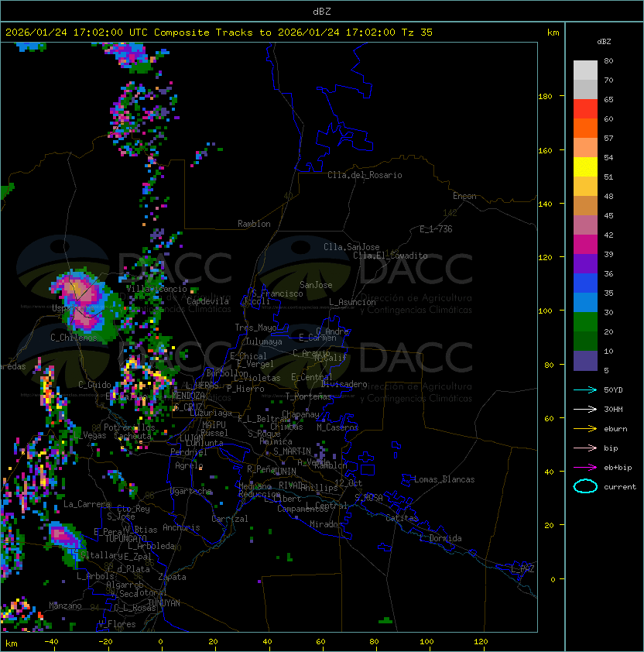Click the L_Asuncion map label
Image resolution: width=644 pixels, height=652 pixels.
(x=352, y=302)
